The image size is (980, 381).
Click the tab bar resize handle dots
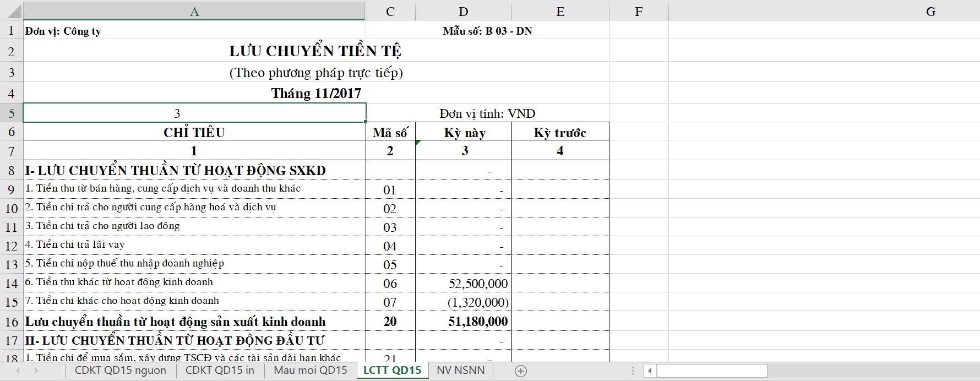pos(633,371)
